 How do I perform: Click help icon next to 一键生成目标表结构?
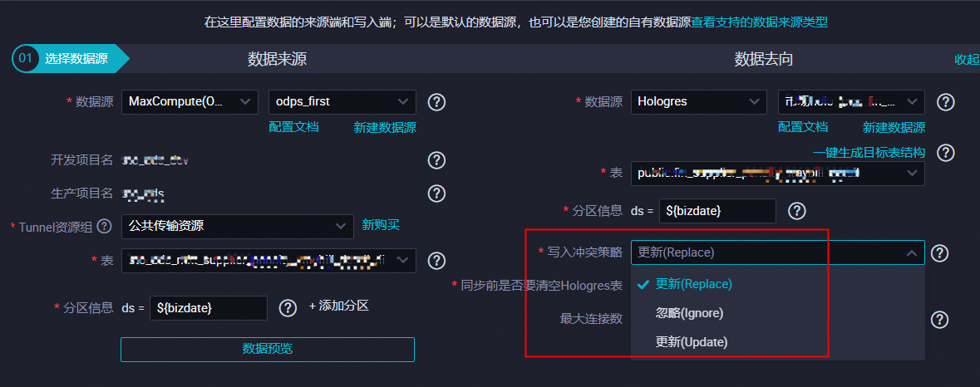tap(946, 152)
